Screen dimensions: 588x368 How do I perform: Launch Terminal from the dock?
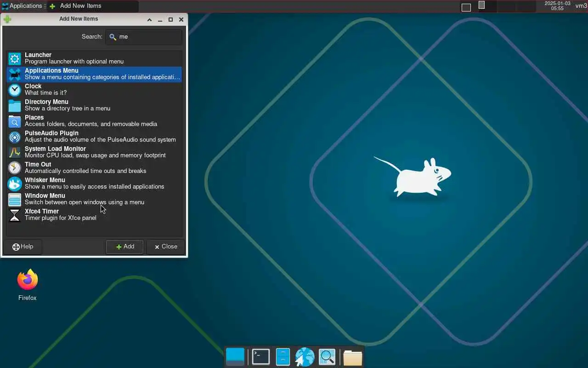[x=261, y=357]
